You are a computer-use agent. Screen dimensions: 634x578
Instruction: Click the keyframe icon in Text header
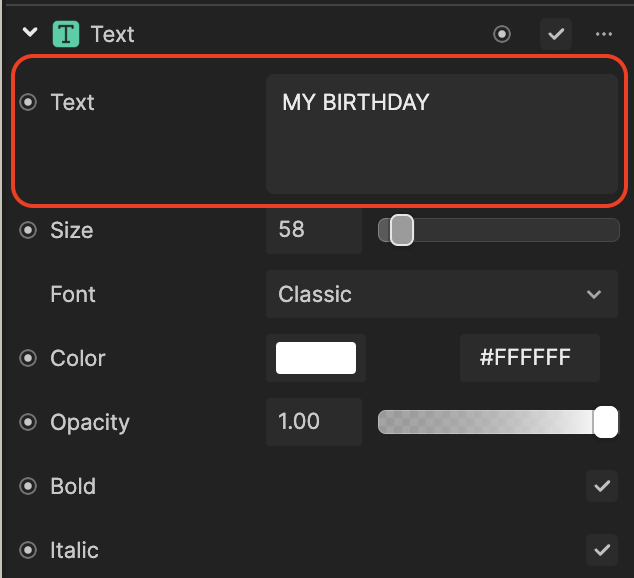(502, 34)
